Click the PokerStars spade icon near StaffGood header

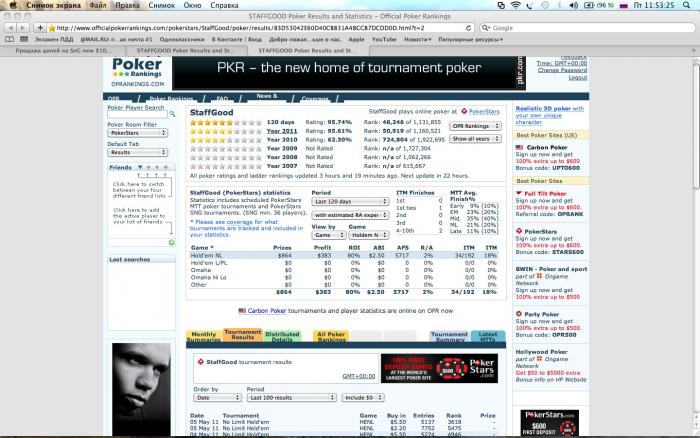pos(464,111)
